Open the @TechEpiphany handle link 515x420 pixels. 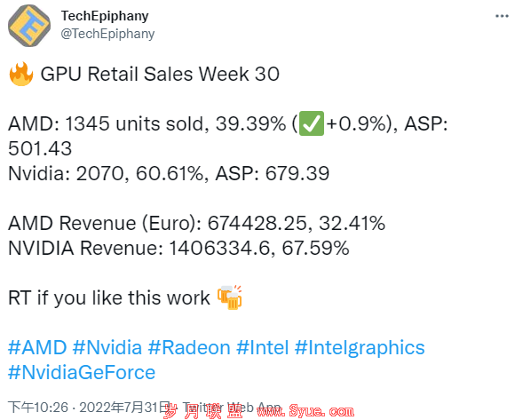click(107, 34)
